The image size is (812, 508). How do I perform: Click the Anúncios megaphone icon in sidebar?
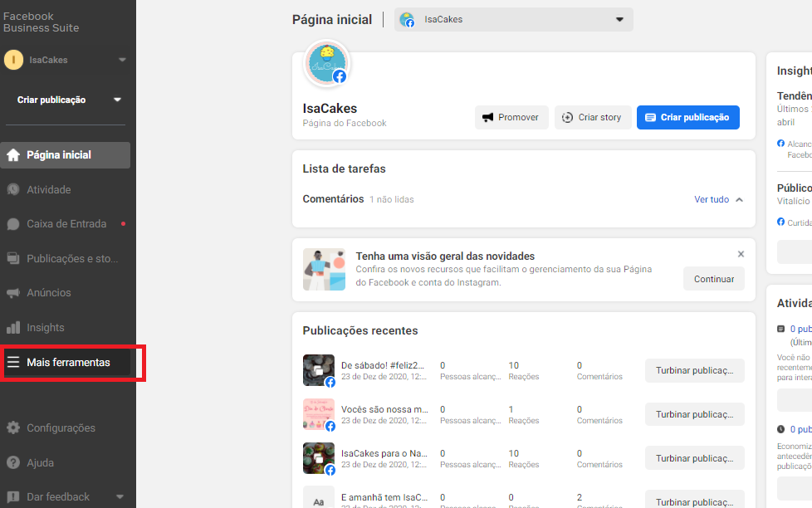pos(13,293)
